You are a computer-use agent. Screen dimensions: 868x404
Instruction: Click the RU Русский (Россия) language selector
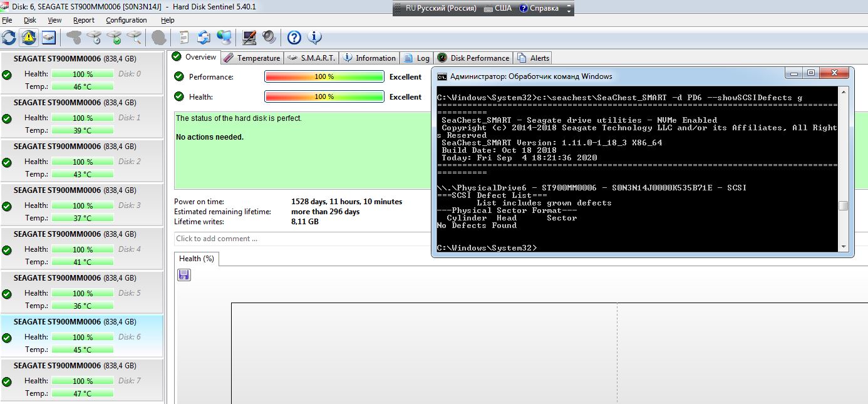coord(441,9)
